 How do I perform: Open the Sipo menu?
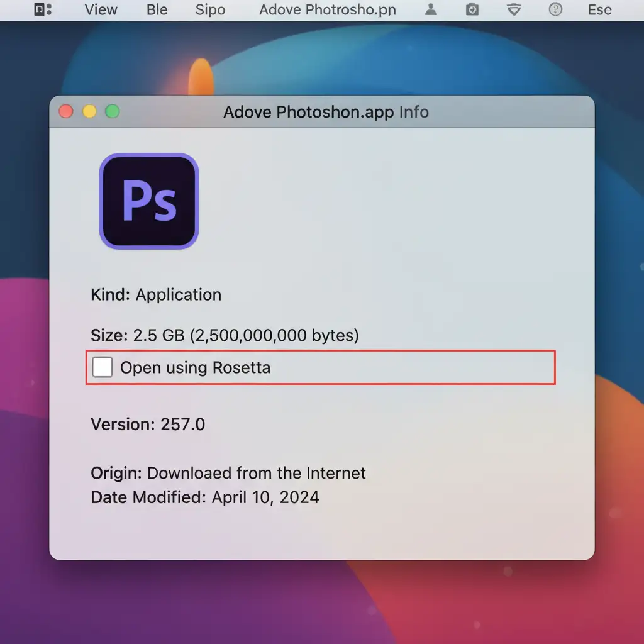[x=210, y=9]
